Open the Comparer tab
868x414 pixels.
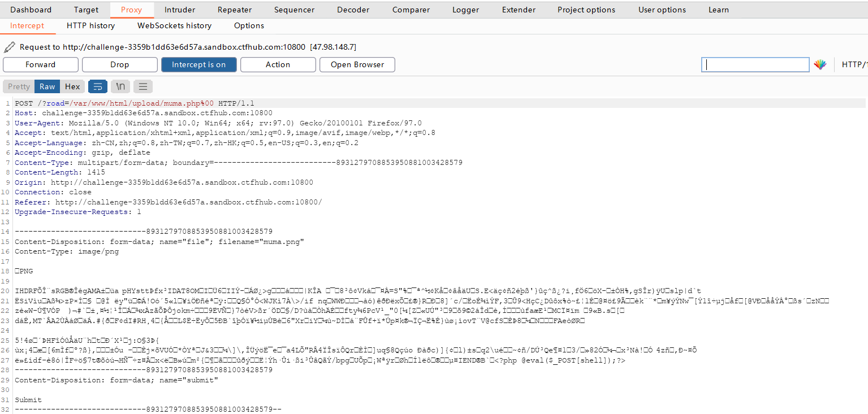pos(411,10)
